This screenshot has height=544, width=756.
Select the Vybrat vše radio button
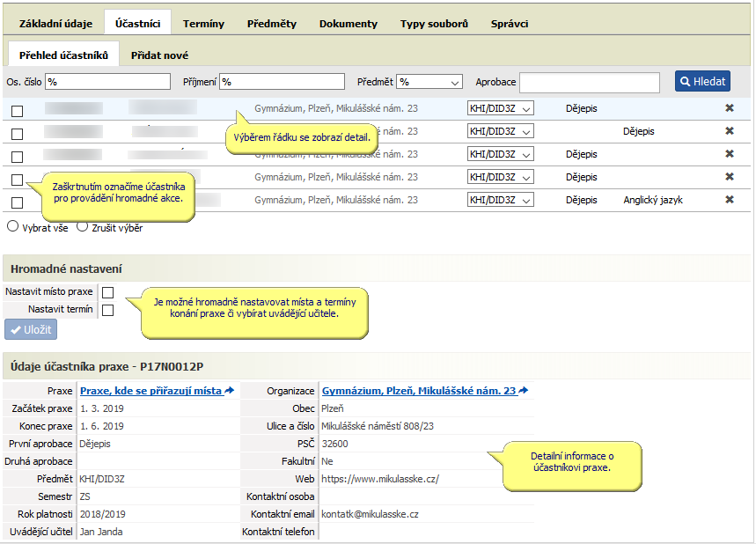click(x=13, y=226)
